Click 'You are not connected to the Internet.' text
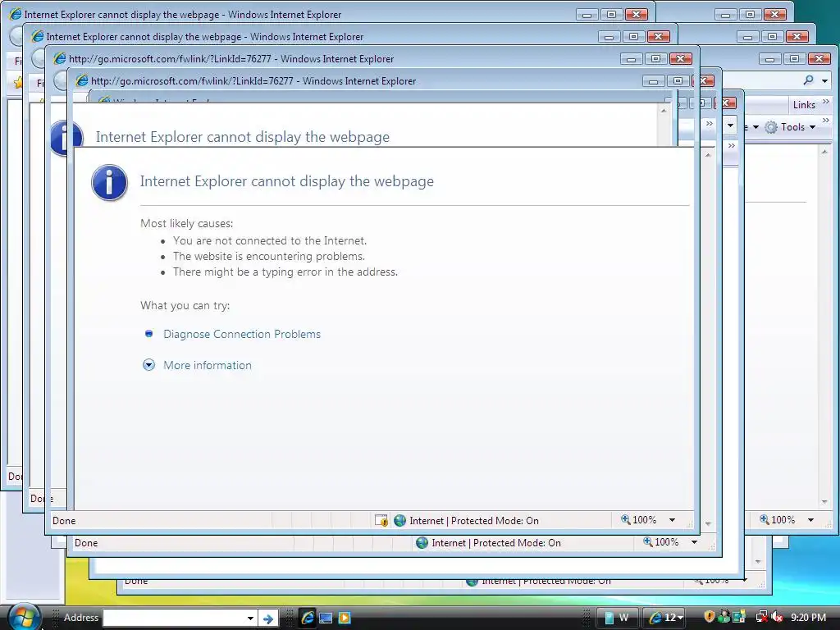840x630 pixels. pyautogui.click(x=270, y=241)
